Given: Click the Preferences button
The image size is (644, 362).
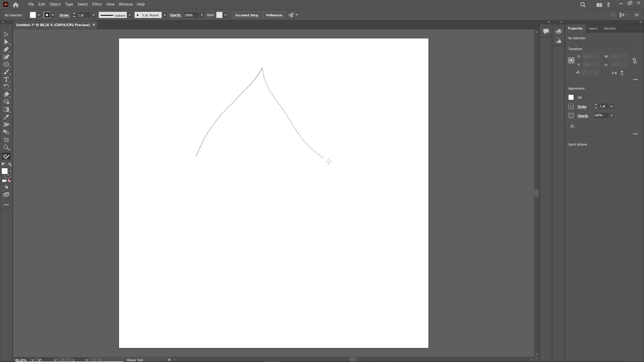Looking at the screenshot, I should tap(274, 15).
